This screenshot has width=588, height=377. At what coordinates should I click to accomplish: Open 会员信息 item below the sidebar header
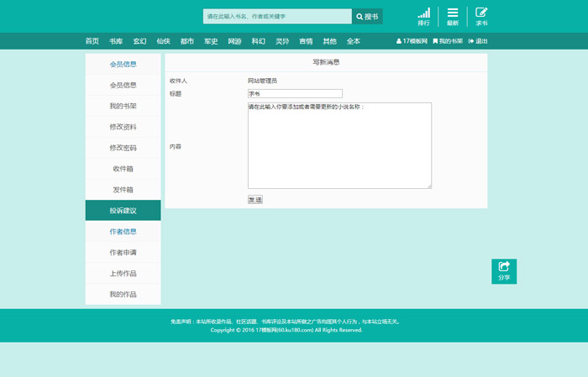[123, 85]
